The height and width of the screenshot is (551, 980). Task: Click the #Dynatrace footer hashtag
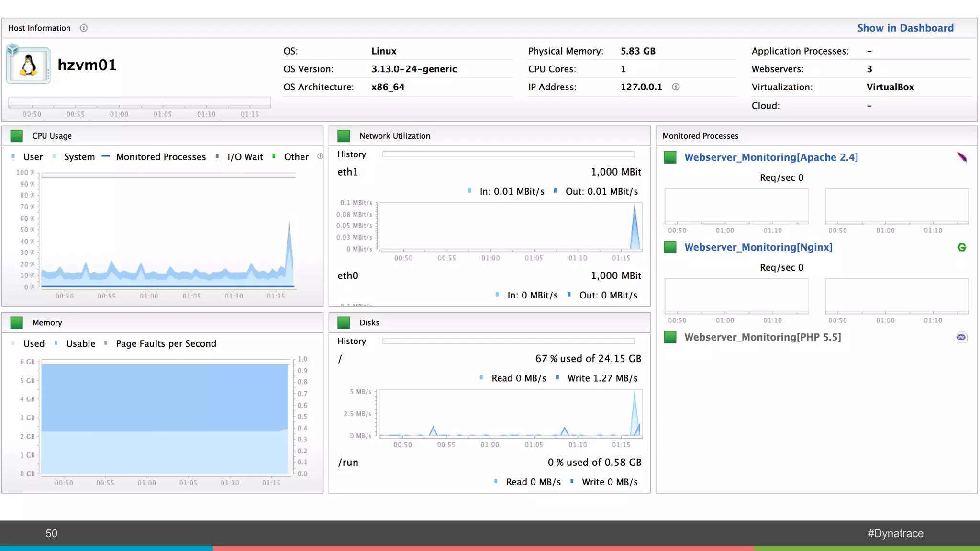coord(895,533)
